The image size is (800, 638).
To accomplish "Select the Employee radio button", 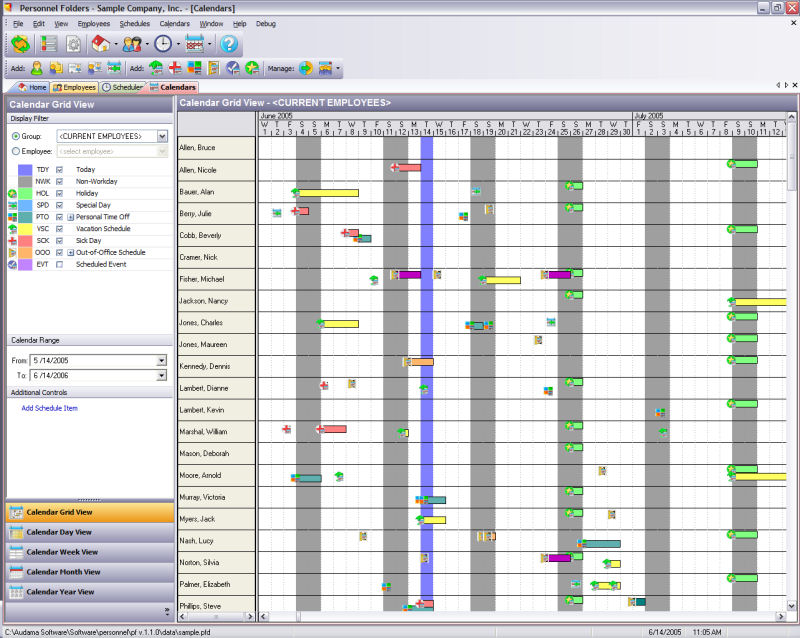I will 16,151.
